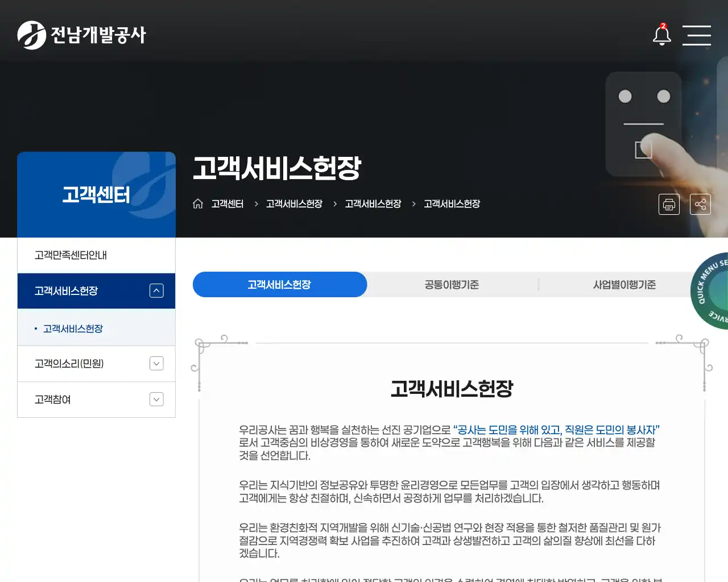The image size is (728, 582).
Task: Open the Quick Menu Service badge
Action: (710, 291)
